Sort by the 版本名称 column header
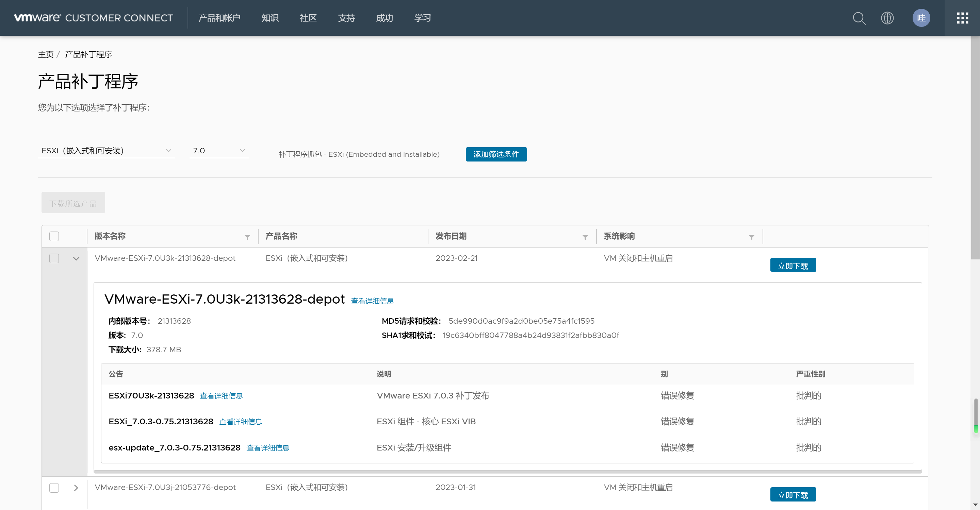This screenshot has width=980, height=510. pos(110,236)
